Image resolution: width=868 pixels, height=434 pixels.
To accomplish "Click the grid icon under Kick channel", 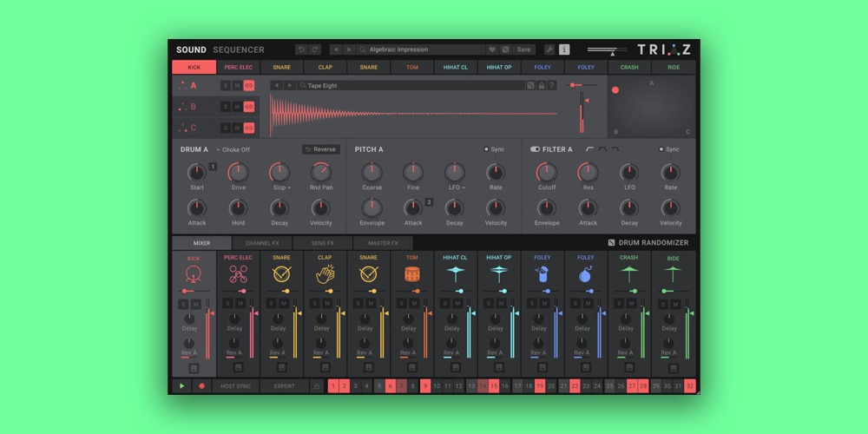I will (x=194, y=367).
